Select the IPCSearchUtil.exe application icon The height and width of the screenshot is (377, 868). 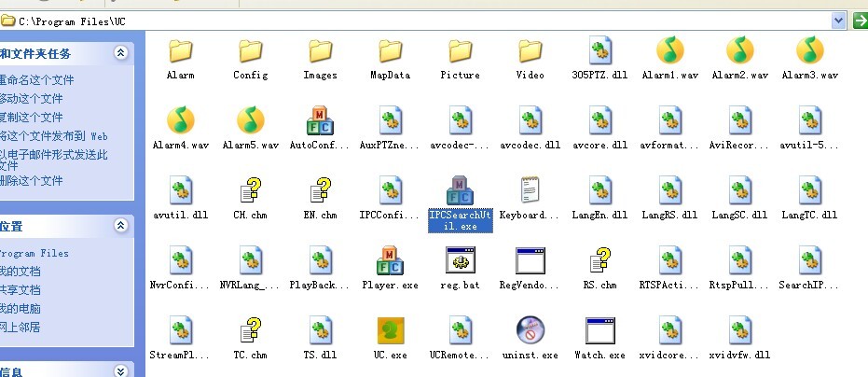coord(460,190)
